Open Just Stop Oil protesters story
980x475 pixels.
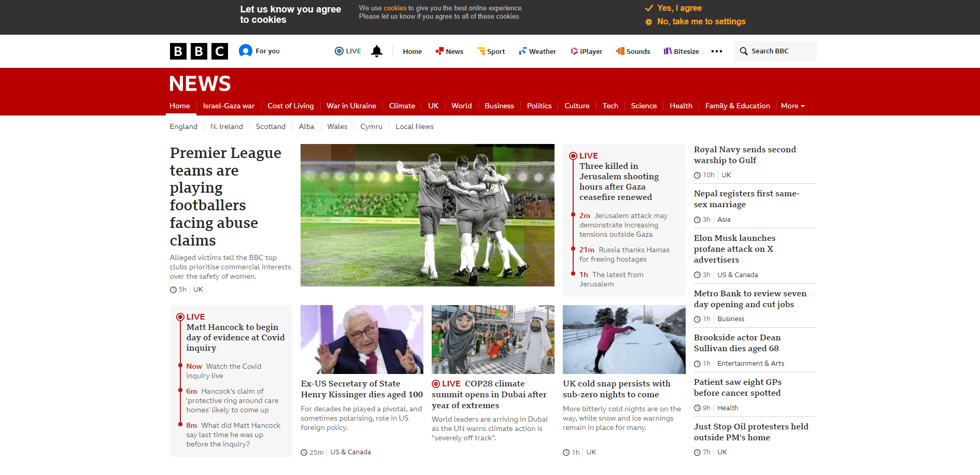click(751, 432)
